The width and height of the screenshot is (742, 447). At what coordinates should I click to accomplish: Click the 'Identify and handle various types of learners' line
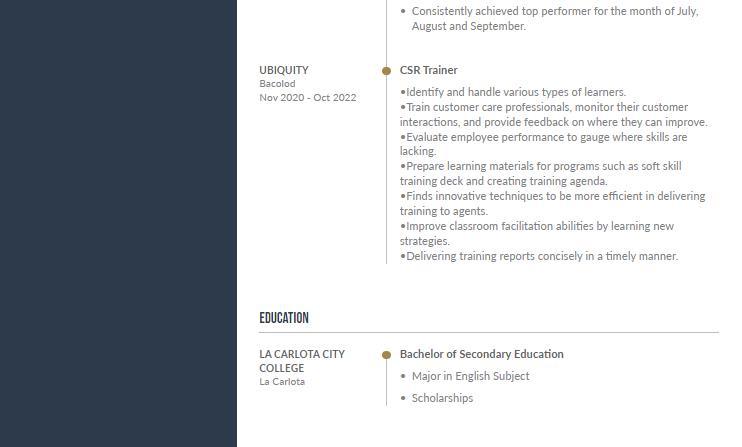point(512,92)
